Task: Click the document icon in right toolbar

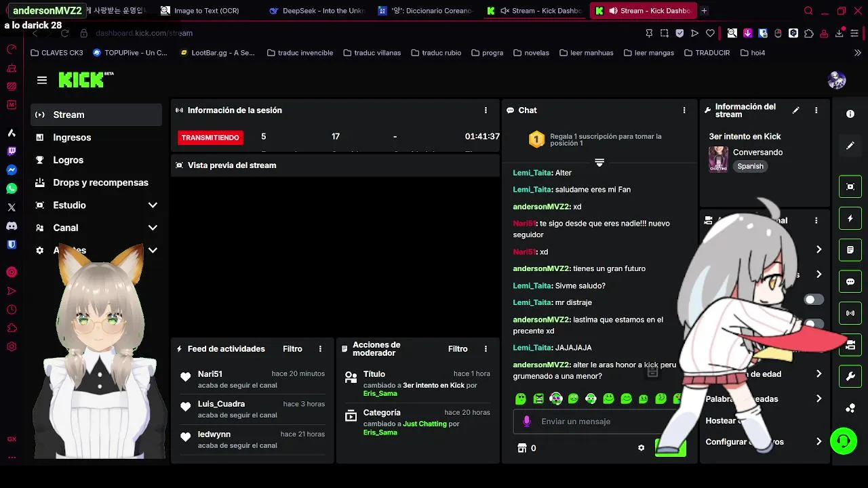Action: click(x=850, y=250)
